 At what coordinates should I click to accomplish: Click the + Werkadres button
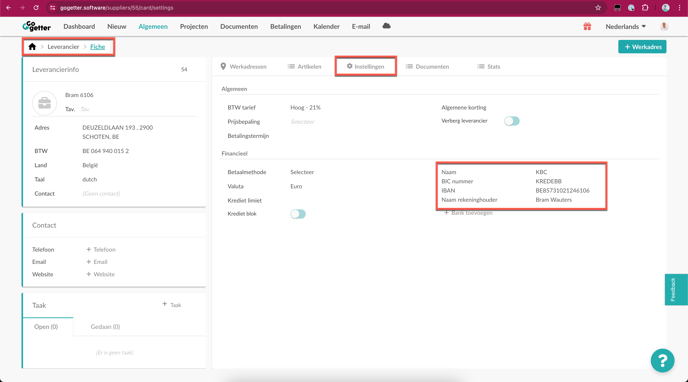tap(642, 46)
